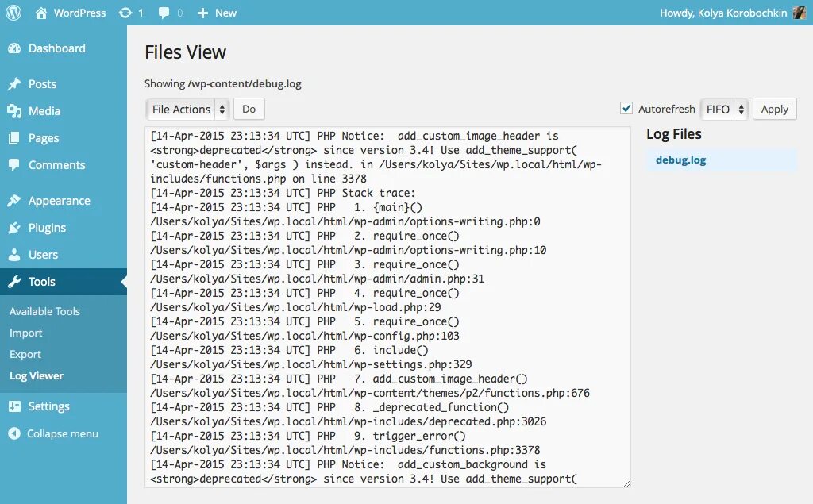Click the plus icon for New
Image resolution: width=813 pixels, height=504 pixels.
(x=202, y=13)
